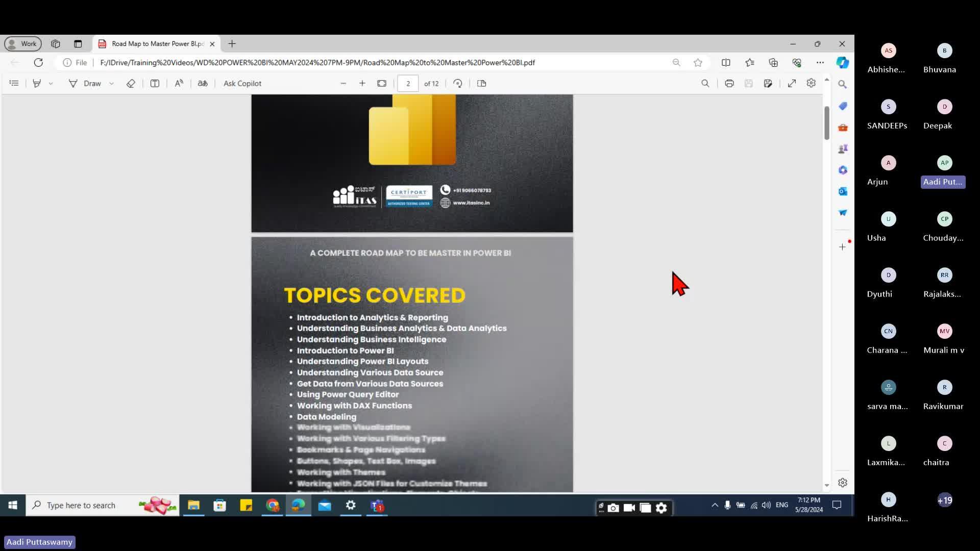Expand the Highlight color dropdown arrow
This screenshot has height=551, width=980.
click(51, 83)
